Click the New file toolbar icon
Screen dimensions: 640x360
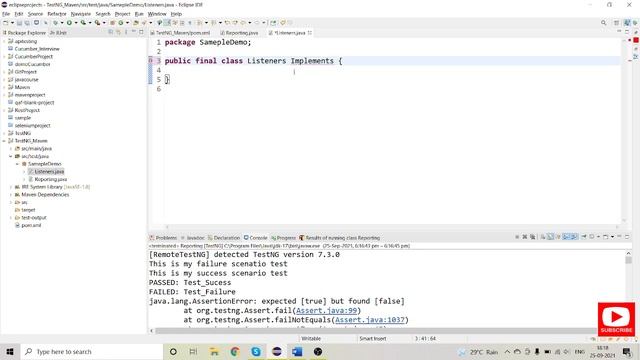click(x=6, y=23)
